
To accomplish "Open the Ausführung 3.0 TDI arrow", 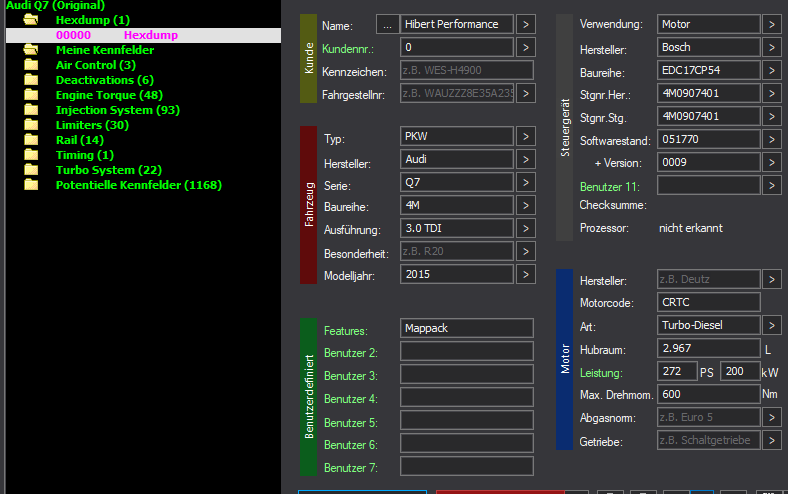I will click(x=526, y=228).
